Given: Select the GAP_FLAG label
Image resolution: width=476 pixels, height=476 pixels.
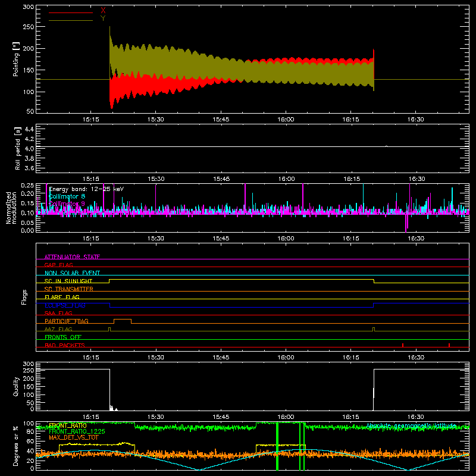Looking at the screenshot, I should coord(58,265).
